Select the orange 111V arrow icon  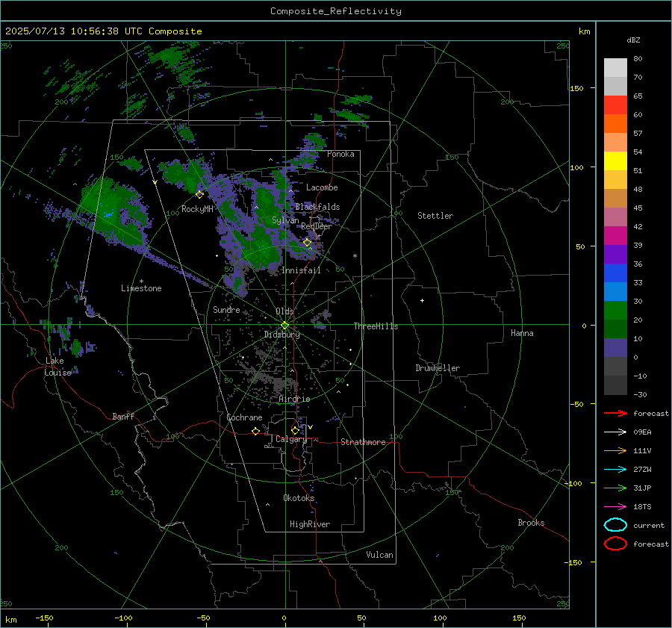pos(615,450)
